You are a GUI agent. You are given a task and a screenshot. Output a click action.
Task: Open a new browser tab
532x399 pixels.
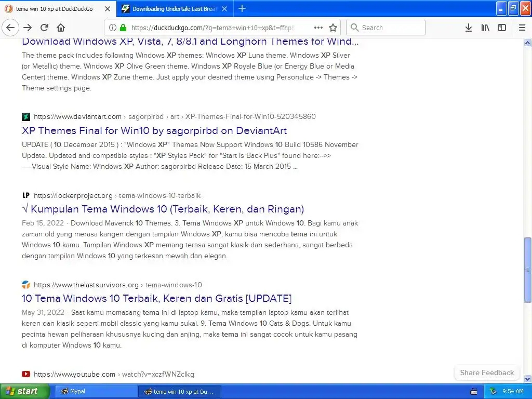(242, 8)
